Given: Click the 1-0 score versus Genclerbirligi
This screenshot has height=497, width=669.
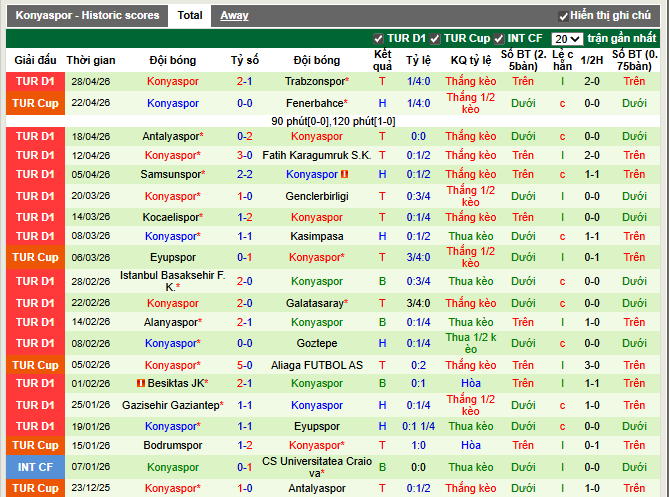Looking at the screenshot, I should (x=244, y=196).
